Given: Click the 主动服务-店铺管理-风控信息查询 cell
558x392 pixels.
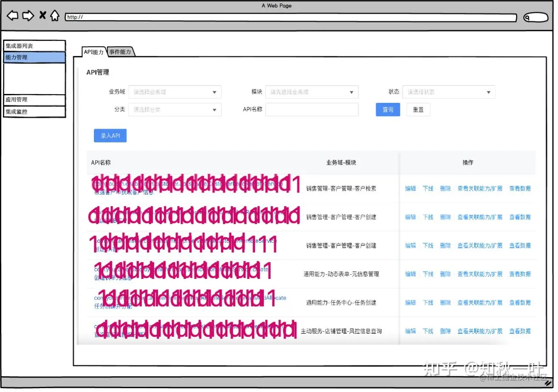Looking at the screenshot, I should [x=341, y=331].
